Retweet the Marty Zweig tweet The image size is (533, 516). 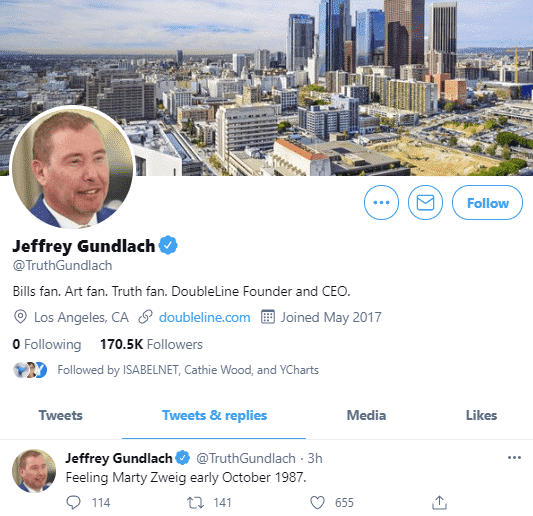[x=195, y=502]
